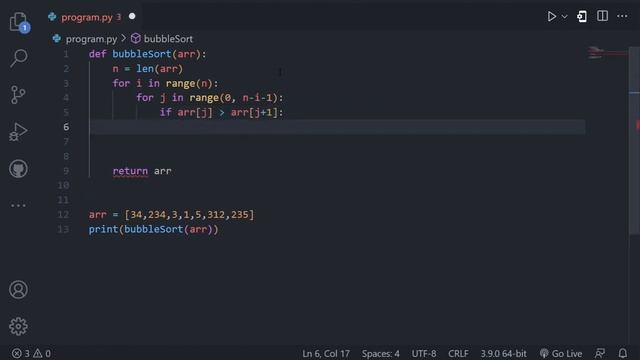Open more editor actions ellipsis
The width and height of the screenshot is (640, 360).
[622, 16]
